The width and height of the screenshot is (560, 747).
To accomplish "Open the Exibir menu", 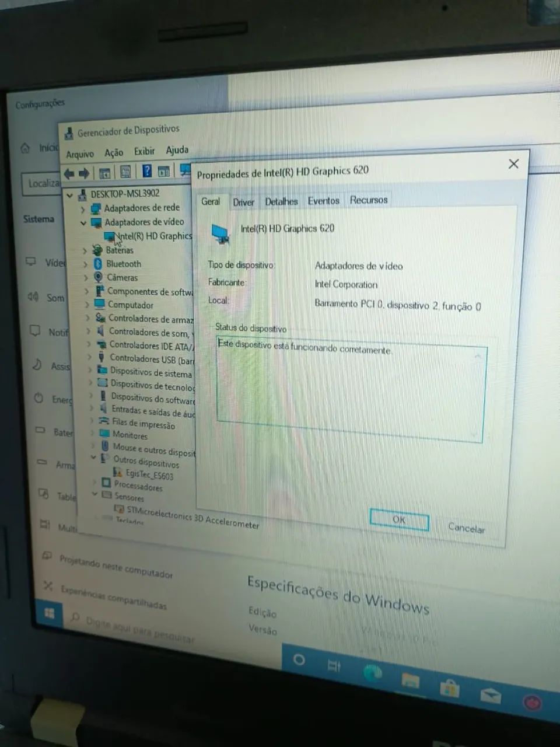I will click(145, 151).
